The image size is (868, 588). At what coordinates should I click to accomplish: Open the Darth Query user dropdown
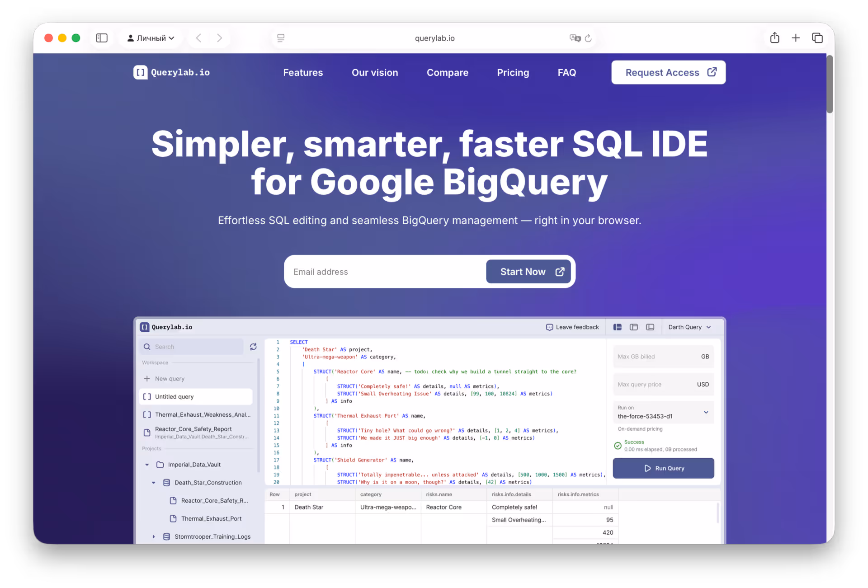689,327
